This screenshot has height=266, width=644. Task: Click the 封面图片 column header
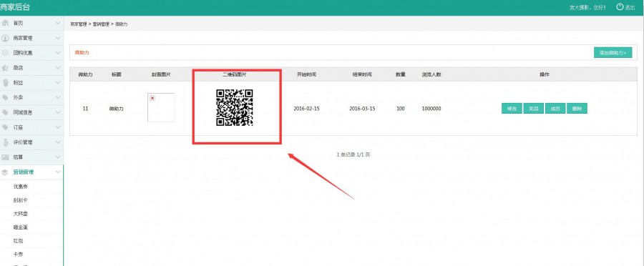pos(161,74)
